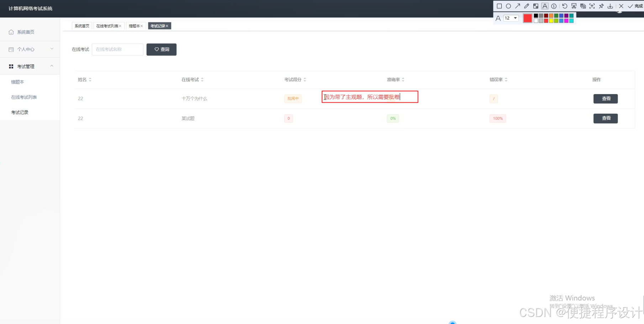
Task: Pick the black color swatch
Action: [536, 16]
